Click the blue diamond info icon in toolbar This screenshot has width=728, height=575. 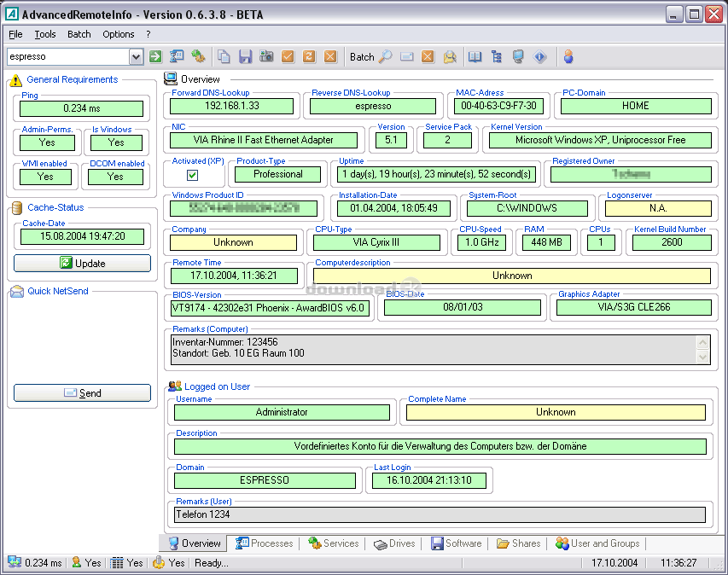coord(539,56)
